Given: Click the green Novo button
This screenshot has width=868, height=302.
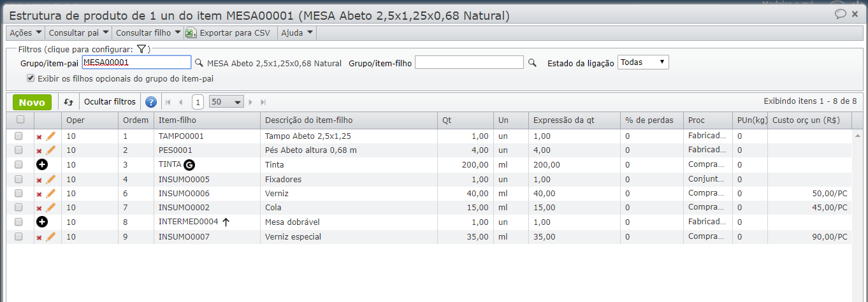Looking at the screenshot, I should [32, 102].
